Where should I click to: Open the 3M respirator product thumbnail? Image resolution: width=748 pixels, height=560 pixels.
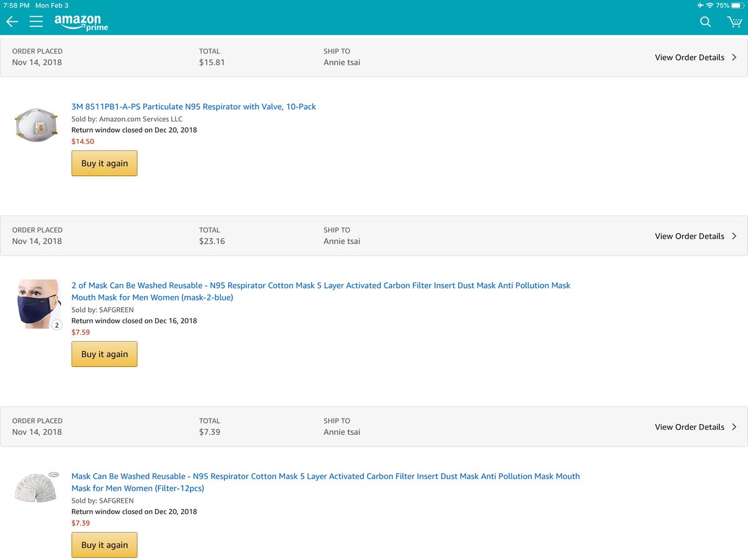click(37, 124)
